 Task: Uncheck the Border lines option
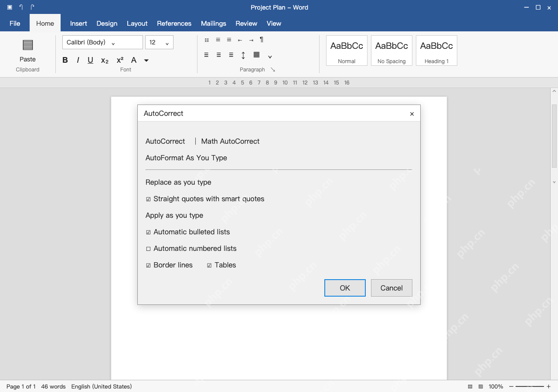(148, 265)
